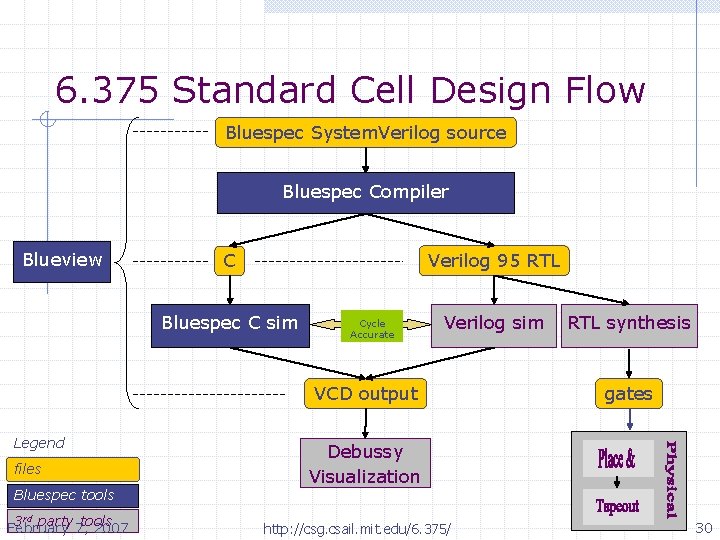Image resolution: width=720 pixels, height=540 pixels.
Task: Click the Blueview box
Action: [x=62, y=262]
